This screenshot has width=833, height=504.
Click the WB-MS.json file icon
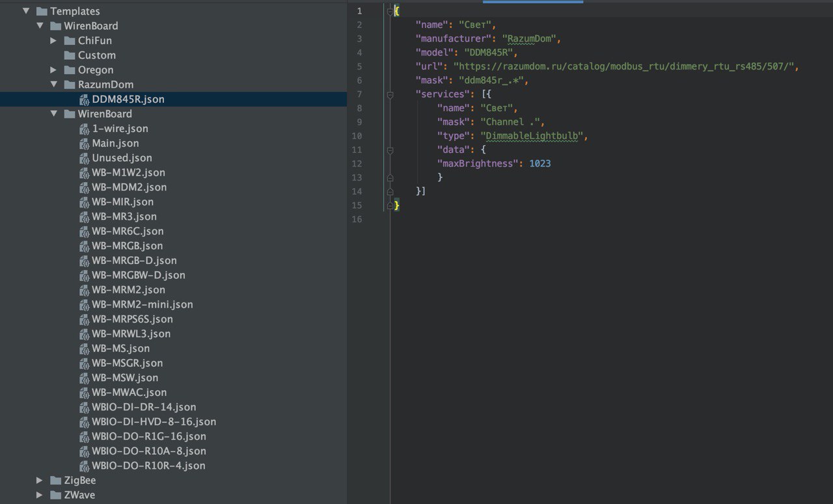[x=84, y=349]
